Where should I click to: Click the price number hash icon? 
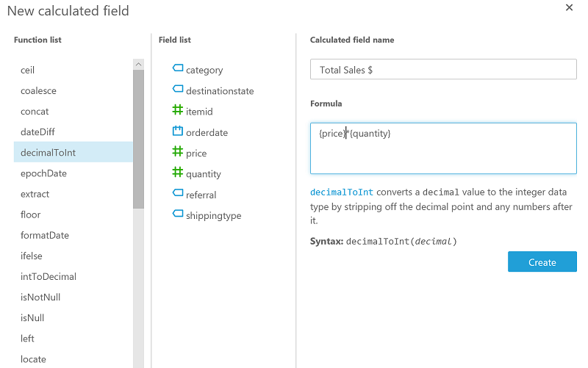click(x=177, y=152)
